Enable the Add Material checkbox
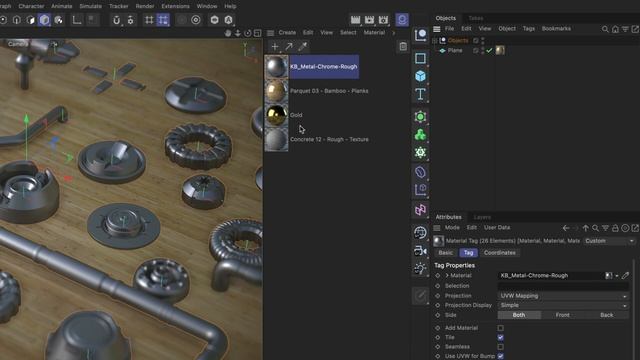 tap(500, 328)
